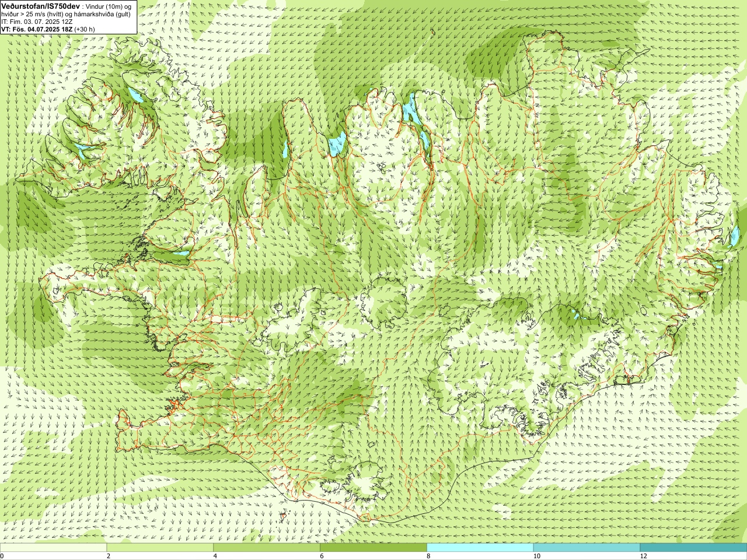Click the teal legend band above 12 m/s
Viewport: 747px width, 560px height.
point(693,548)
